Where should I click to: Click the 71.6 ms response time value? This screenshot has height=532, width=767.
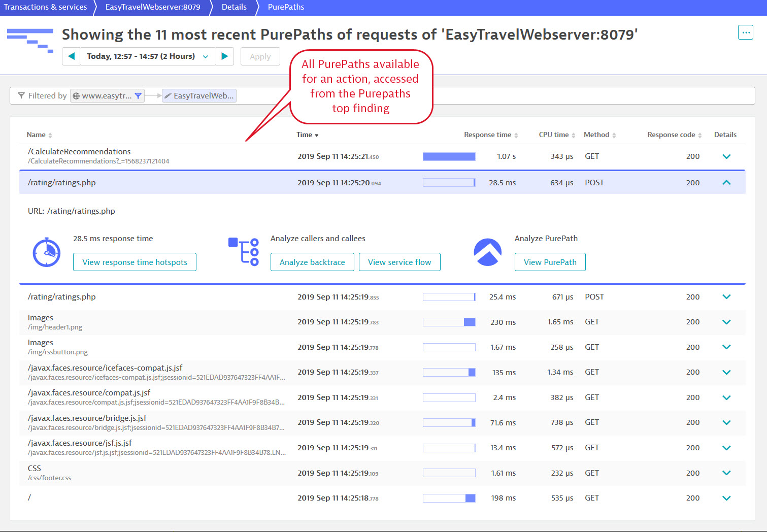(x=503, y=422)
